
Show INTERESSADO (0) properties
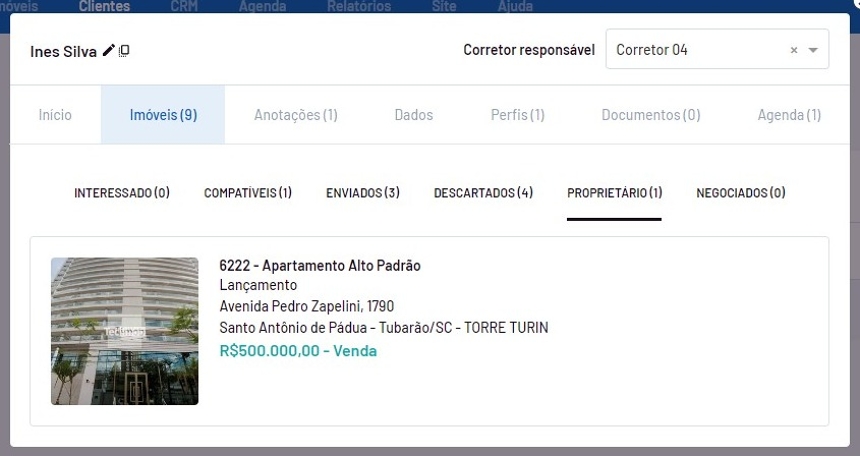(122, 193)
